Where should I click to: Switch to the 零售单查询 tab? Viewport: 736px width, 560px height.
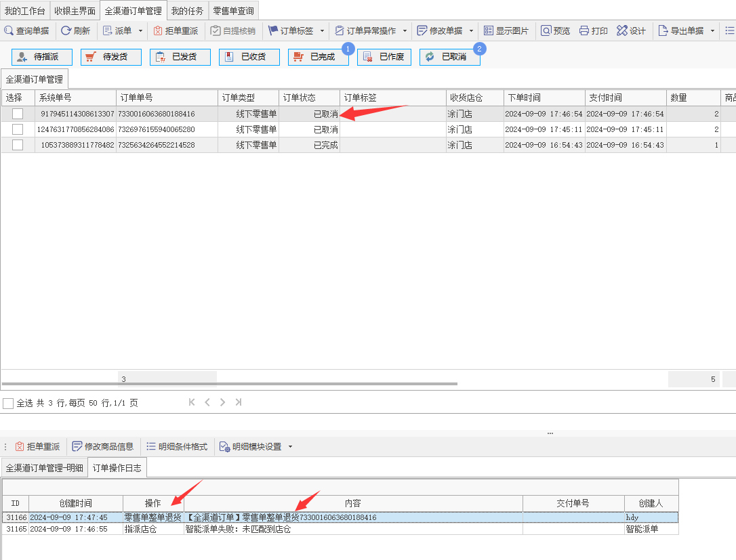coord(233,11)
